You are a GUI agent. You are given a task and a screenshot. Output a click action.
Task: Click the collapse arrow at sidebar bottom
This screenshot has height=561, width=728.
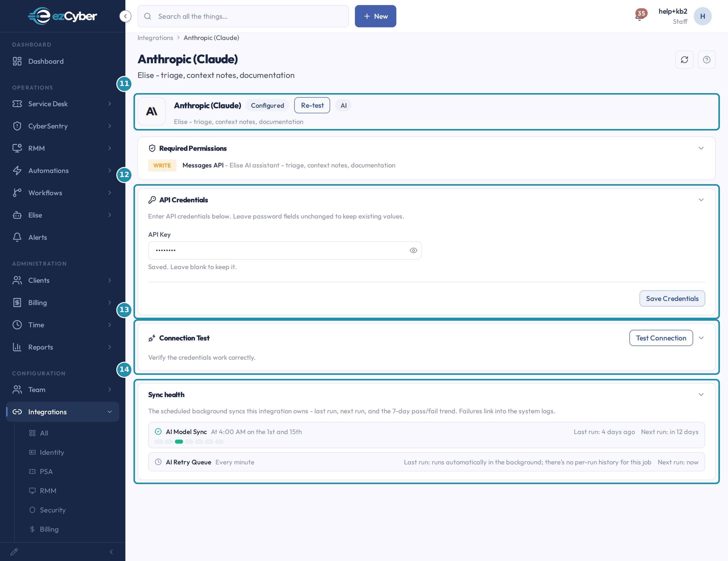(111, 552)
